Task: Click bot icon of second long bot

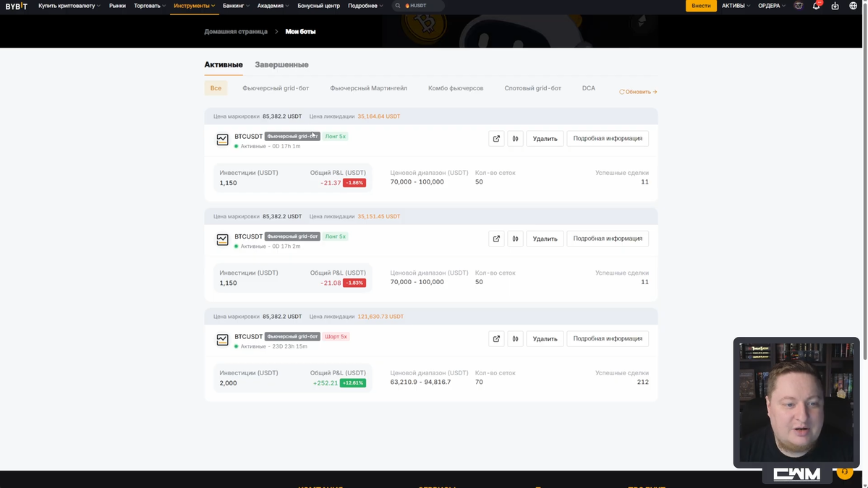Action: tap(223, 239)
